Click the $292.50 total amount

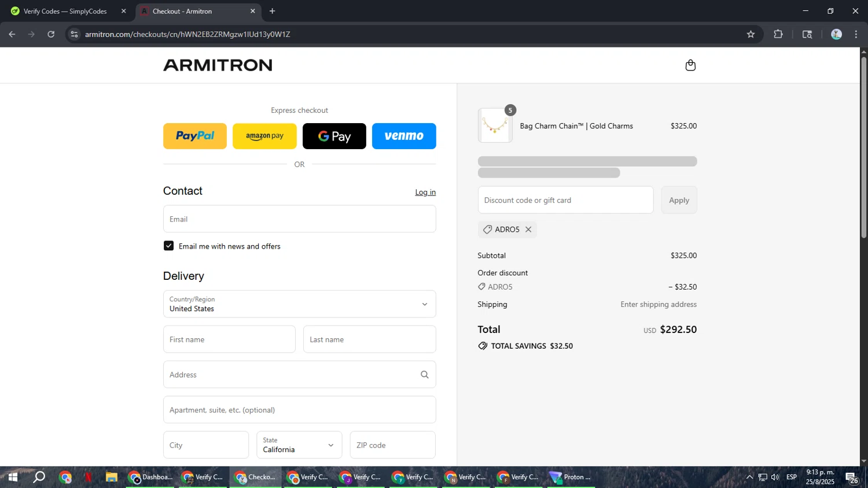point(678,330)
